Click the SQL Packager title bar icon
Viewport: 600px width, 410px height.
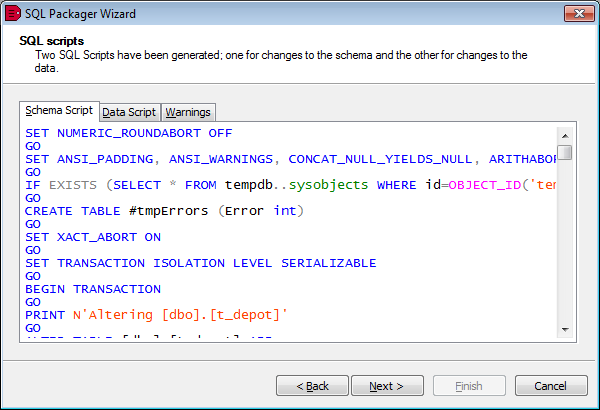12,14
